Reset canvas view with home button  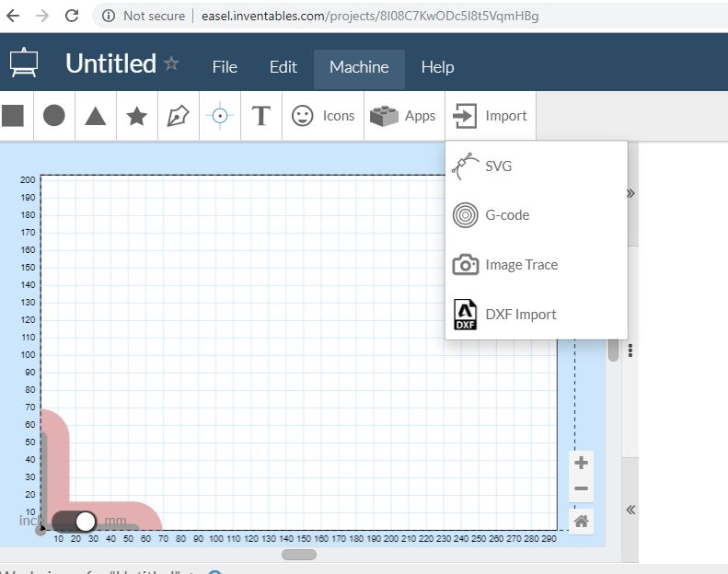582,521
